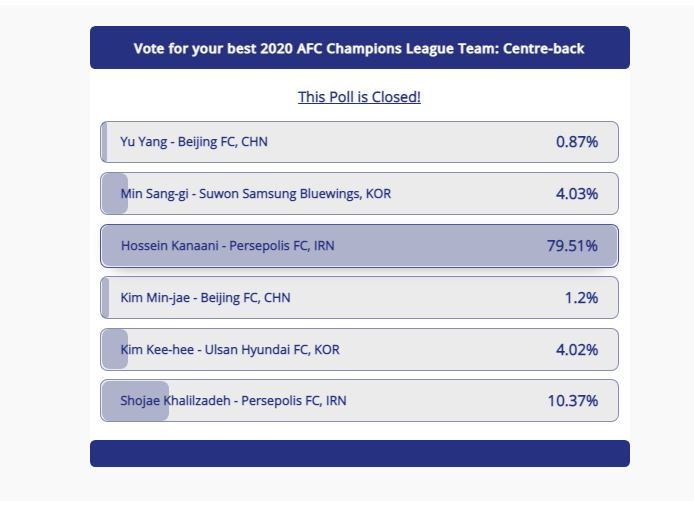Click the poll title header banner
The width and height of the screenshot is (694, 513).
click(359, 48)
